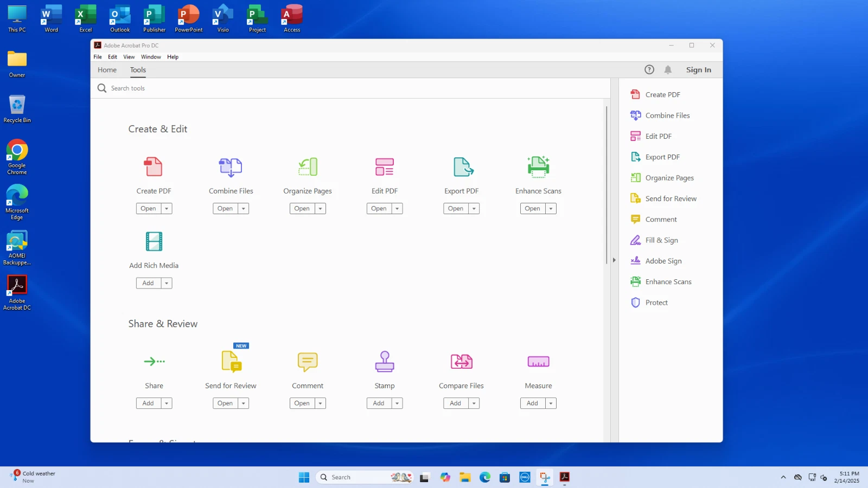Click the Add Rich Media filmstrip icon

click(x=154, y=242)
